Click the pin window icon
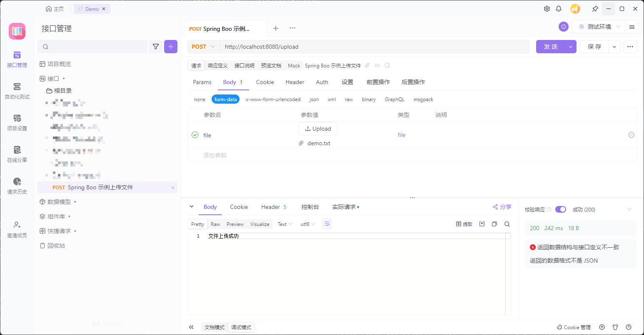 point(595,9)
